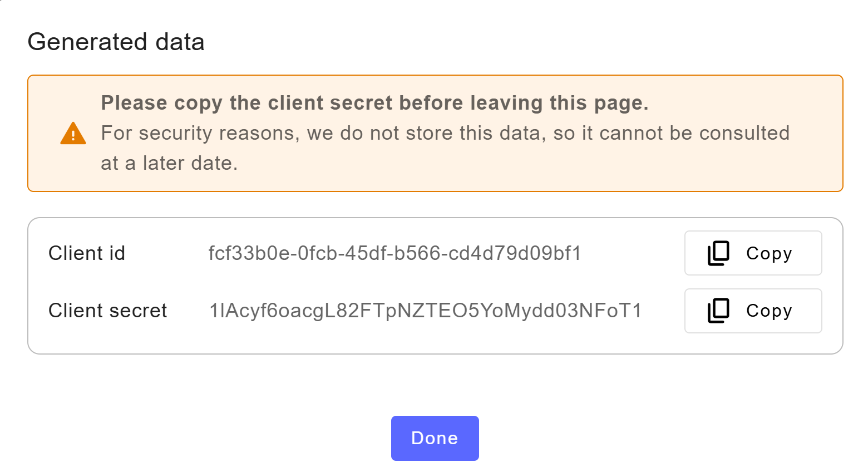Click the "Copy" word in Client secret row
Screen dimensions: 868x467
(769, 311)
